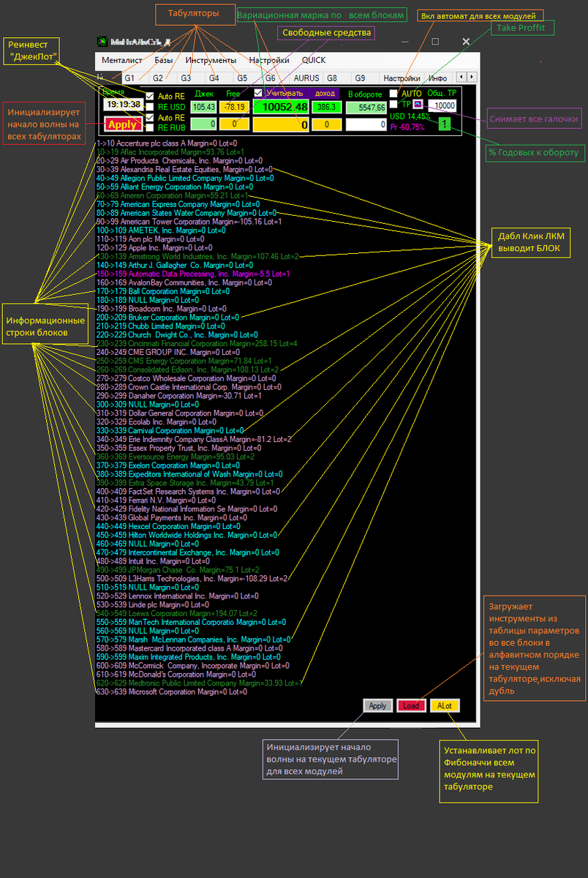Click the Общ. TP field showing 10000
Screen dimensions: 588x878
442,106
